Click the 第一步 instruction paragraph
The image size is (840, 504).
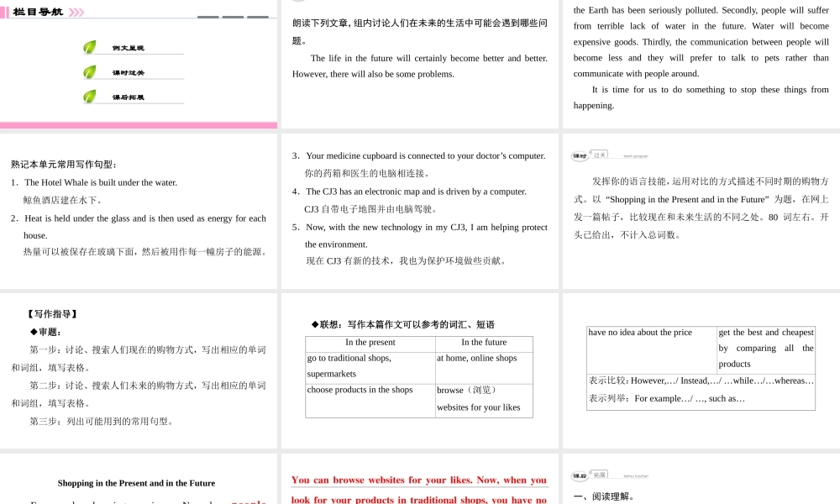tap(139, 359)
